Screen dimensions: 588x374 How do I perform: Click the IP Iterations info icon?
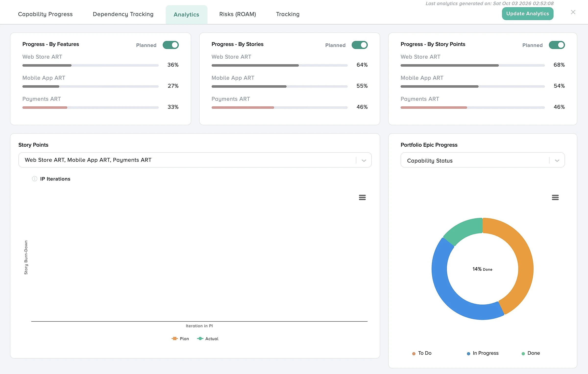click(35, 179)
